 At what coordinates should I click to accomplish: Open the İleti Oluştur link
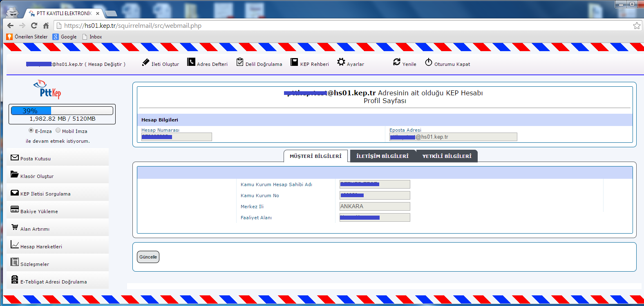tap(165, 64)
